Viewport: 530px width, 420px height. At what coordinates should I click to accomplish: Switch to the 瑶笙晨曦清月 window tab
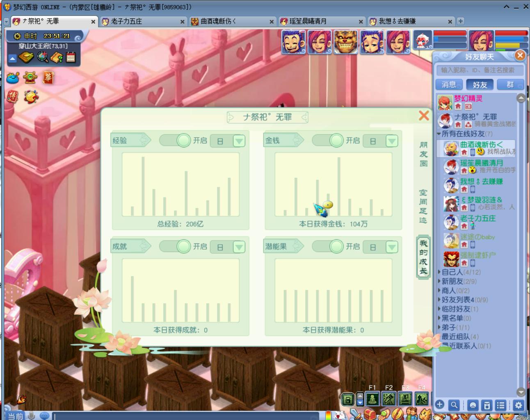click(x=322, y=21)
